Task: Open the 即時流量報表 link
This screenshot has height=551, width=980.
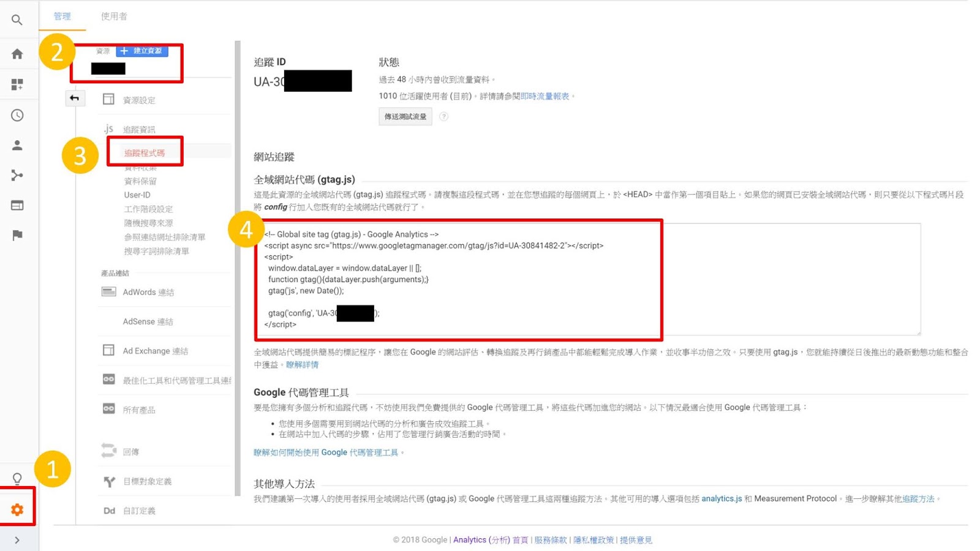Action: (545, 96)
